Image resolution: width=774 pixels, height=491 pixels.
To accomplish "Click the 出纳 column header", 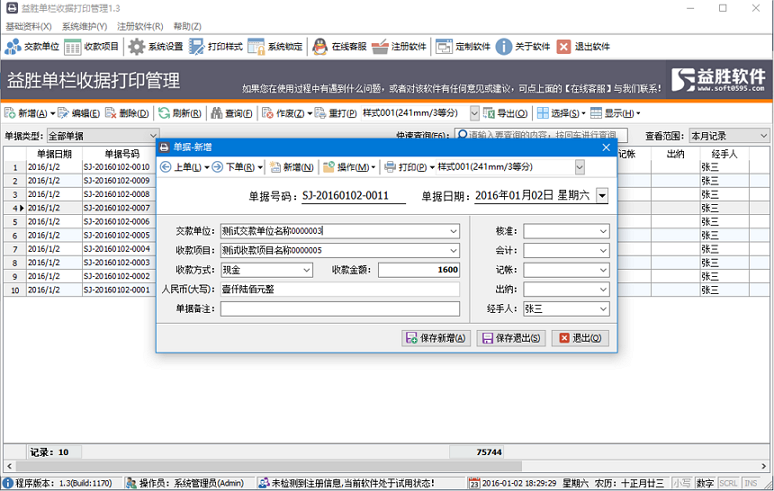I will (x=675, y=154).
